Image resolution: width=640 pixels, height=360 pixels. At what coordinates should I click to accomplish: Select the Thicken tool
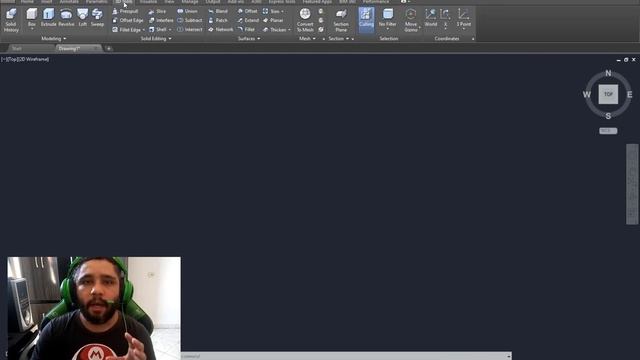tap(275, 30)
